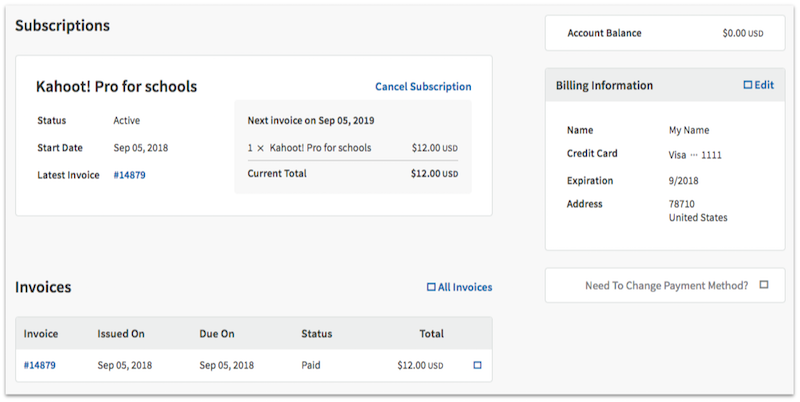
Task: Click the Issued On date Sep 05, 2018 cell
Action: click(124, 365)
